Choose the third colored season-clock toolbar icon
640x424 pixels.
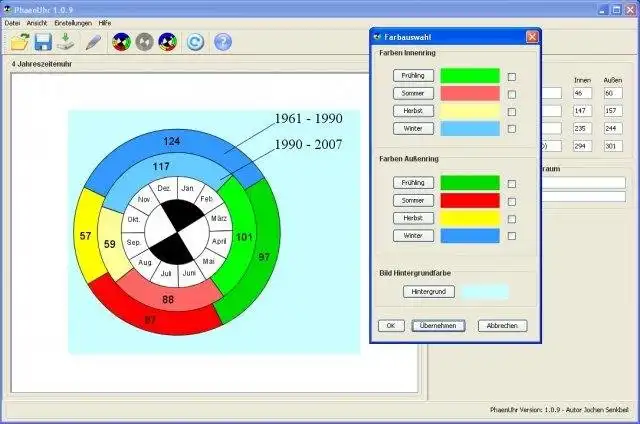coord(167,42)
